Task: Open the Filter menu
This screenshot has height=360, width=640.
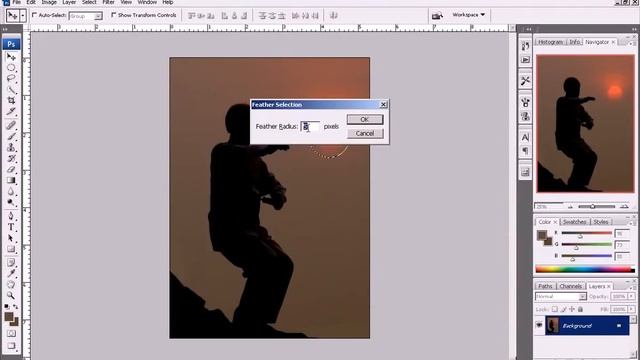Action: [108, 2]
